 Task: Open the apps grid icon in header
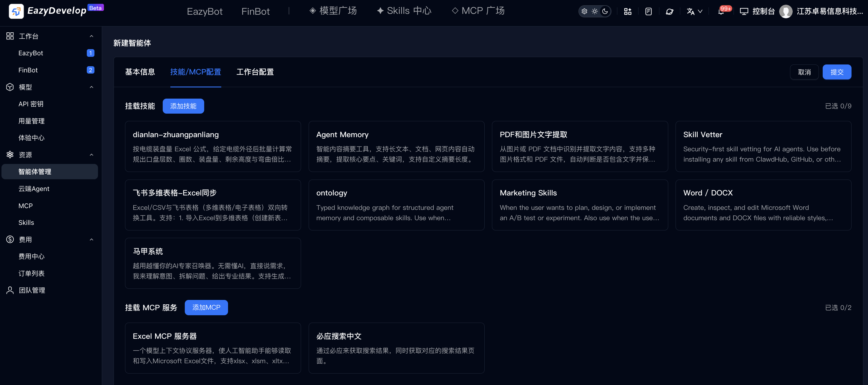tap(628, 11)
